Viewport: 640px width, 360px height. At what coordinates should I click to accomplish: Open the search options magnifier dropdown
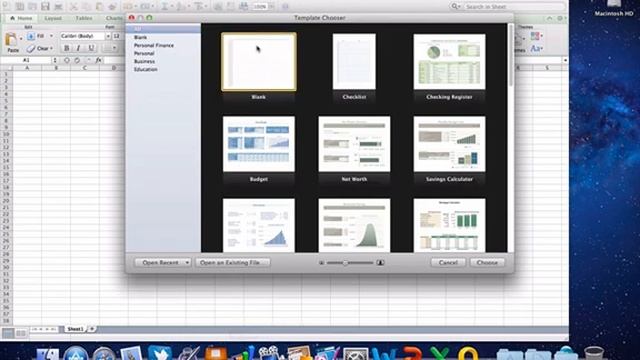pyautogui.click(x=455, y=7)
